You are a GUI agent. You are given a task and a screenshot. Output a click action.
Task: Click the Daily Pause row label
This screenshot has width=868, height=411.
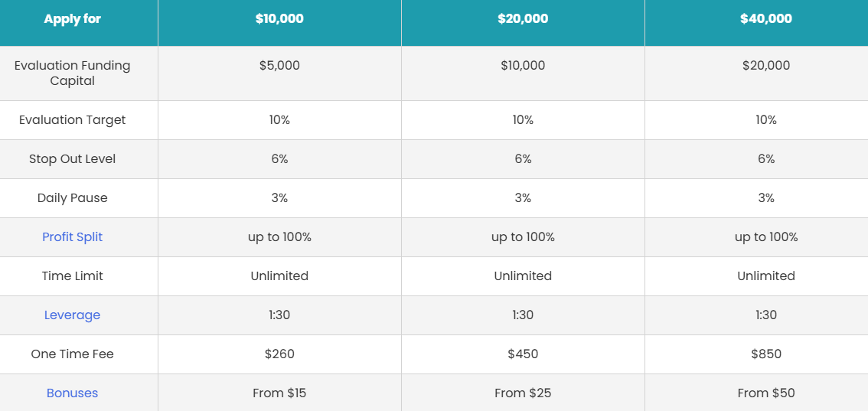pyautogui.click(x=73, y=198)
